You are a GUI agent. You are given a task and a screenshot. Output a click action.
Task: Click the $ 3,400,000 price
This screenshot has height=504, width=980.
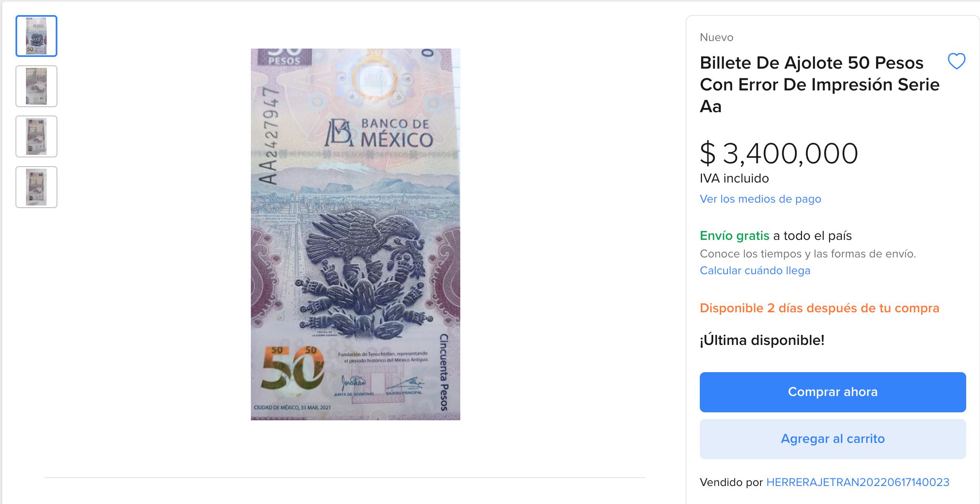779,153
